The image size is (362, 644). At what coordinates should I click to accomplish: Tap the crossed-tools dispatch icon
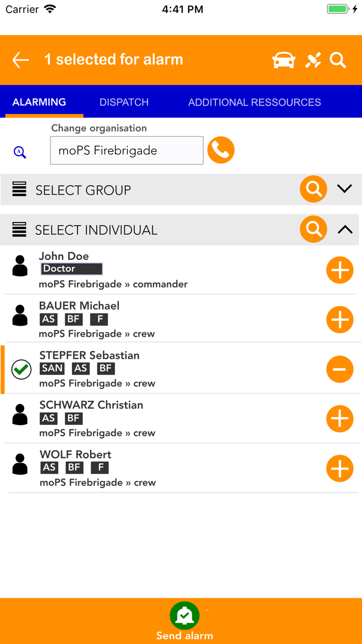click(x=312, y=60)
